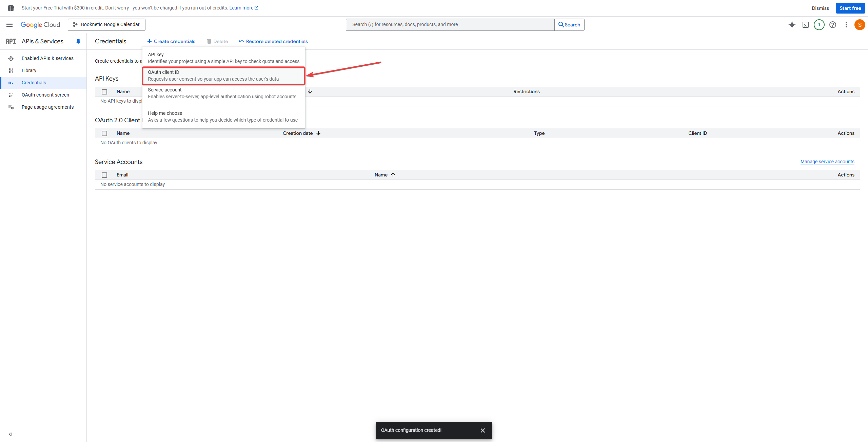This screenshot has height=442, width=868.
Task: Click the Email column header
Action: 122,175
